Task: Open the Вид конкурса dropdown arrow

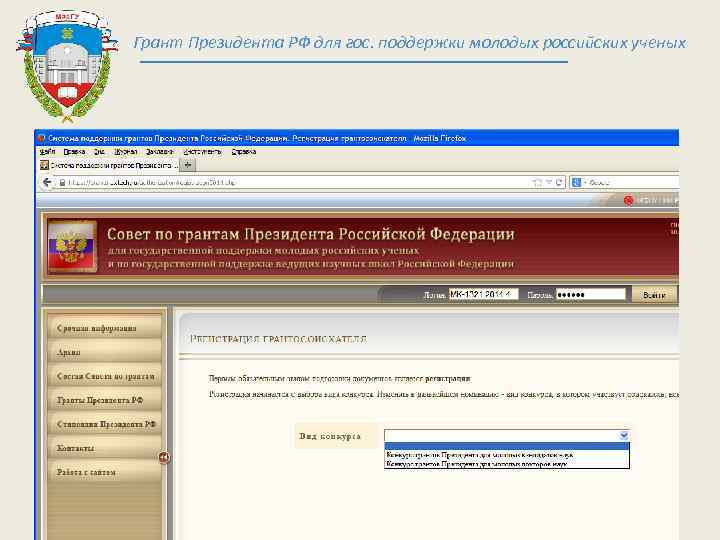Action: 624,435
